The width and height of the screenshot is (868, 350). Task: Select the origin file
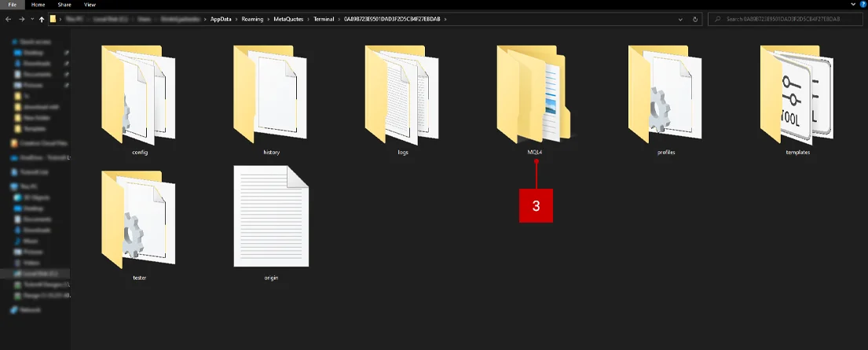tap(271, 218)
